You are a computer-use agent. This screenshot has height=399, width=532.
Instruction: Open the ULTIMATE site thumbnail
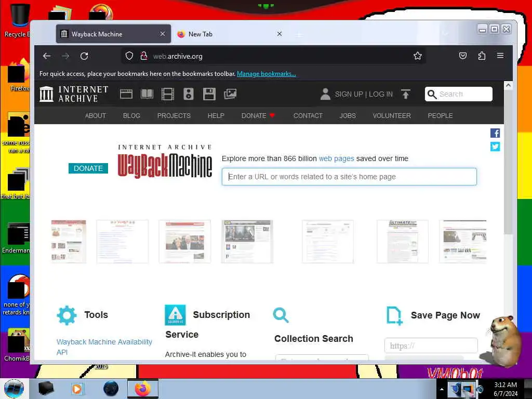click(x=403, y=241)
